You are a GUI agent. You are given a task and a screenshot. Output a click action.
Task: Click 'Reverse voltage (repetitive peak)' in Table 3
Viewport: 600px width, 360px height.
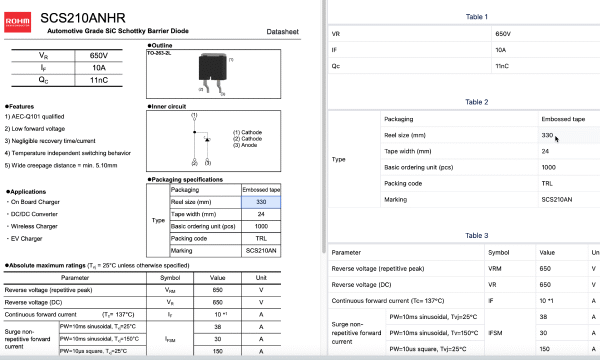click(x=378, y=269)
